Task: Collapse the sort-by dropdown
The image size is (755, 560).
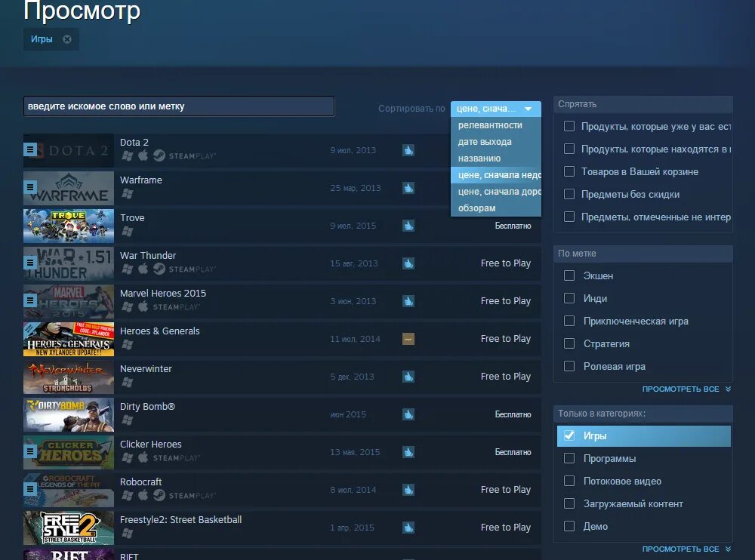Action: (x=495, y=109)
